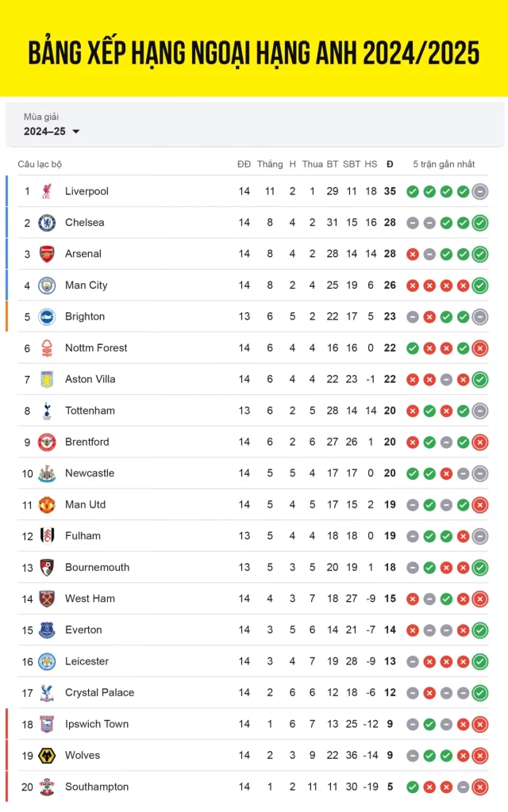Open the Nottm Forest team name link
The width and height of the screenshot is (508, 812).
click(96, 348)
